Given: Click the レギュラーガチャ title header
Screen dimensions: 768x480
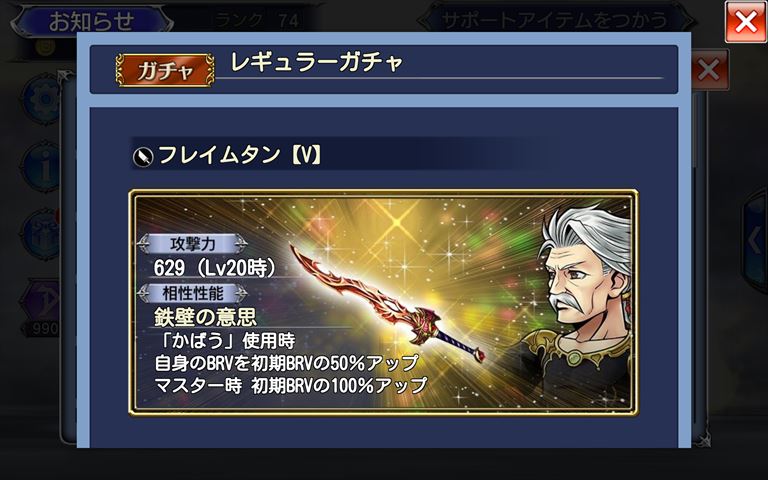Looking at the screenshot, I should 316,62.
